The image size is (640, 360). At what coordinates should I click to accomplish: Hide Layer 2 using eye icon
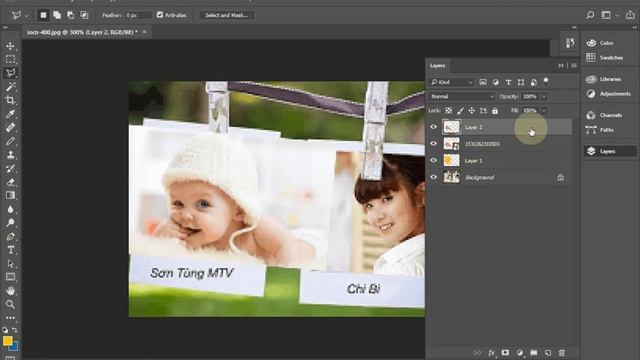[433, 127]
